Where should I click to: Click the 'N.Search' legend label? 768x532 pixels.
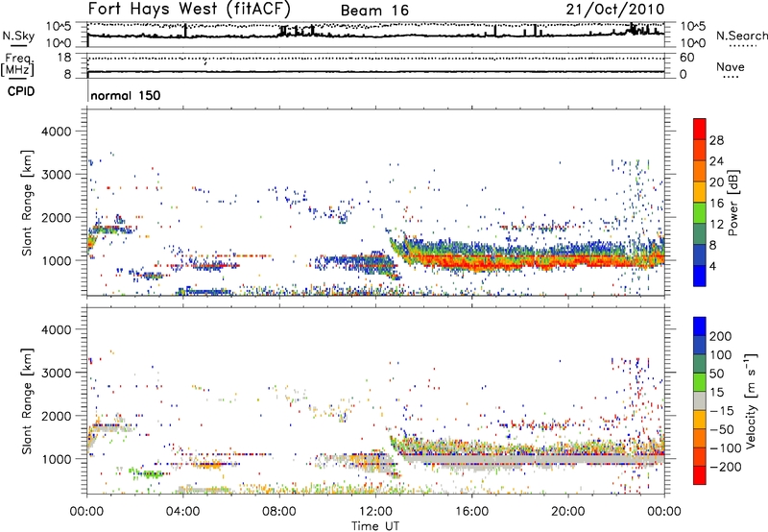pyautogui.click(x=741, y=36)
